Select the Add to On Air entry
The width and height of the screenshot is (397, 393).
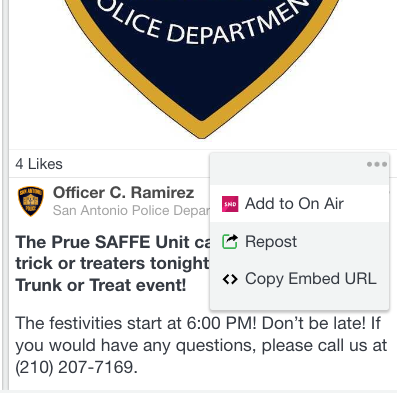[299, 204]
